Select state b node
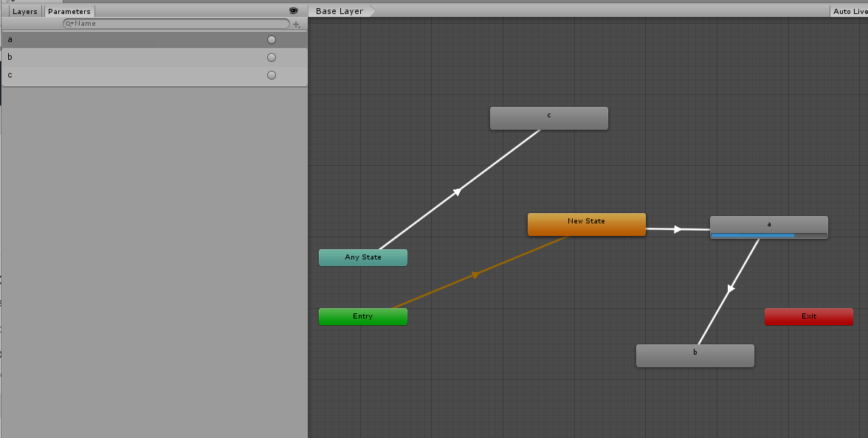This screenshot has width=868, height=438. pos(695,354)
